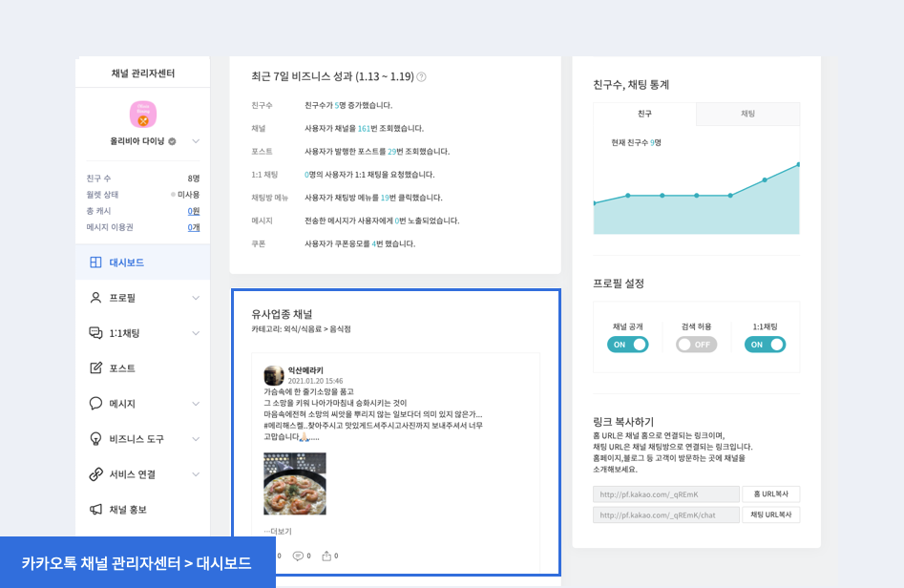Click the 서비스 연결 link icon
The image size is (904, 588).
pos(95,473)
